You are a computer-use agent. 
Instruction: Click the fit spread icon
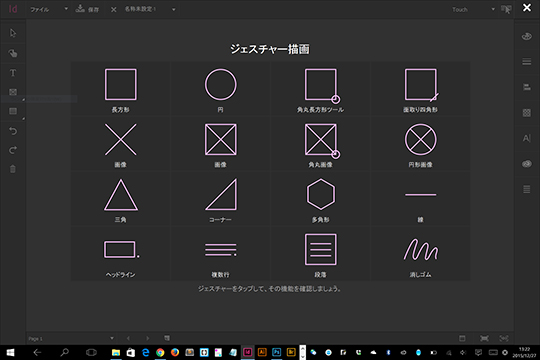pos(504,338)
